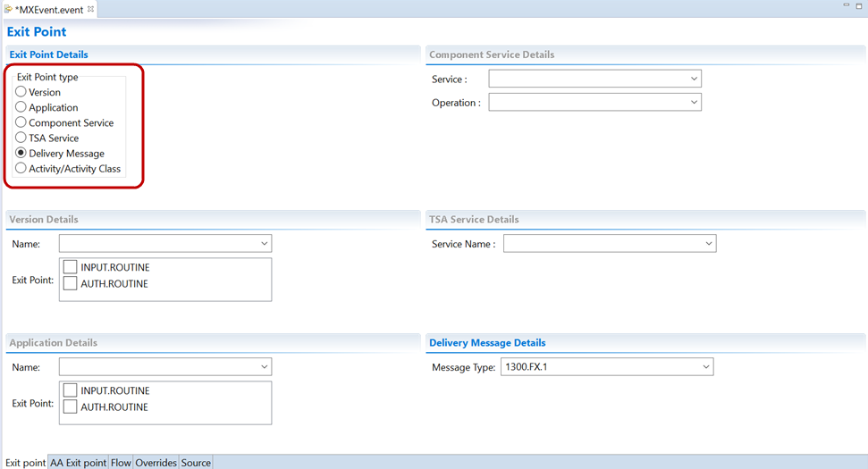Viewport: 868px width, 469px height.
Task: Check AUTH.ROUTINE in Application Details
Action: pyautogui.click(x=71, y=406)
